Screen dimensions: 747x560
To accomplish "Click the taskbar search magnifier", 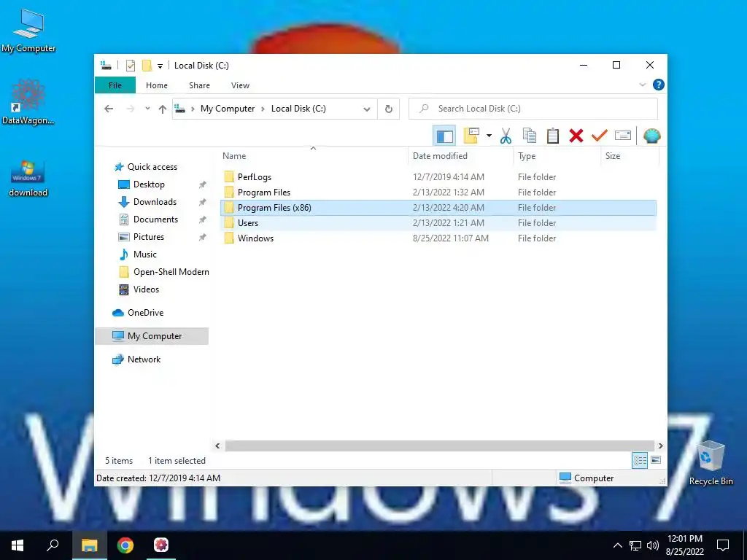I will 53,545.
